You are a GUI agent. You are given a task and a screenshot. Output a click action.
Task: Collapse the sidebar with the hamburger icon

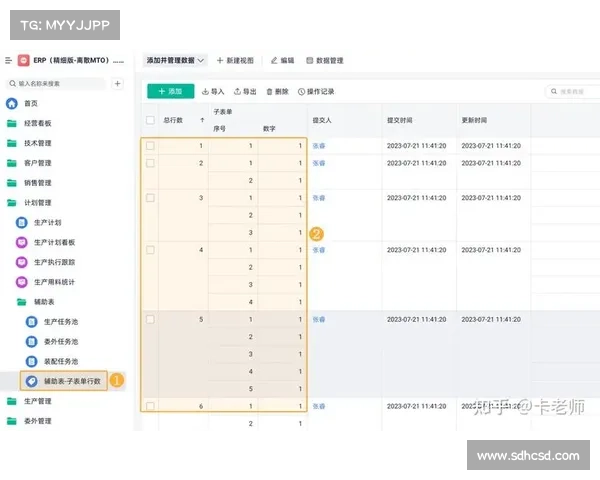point(8,60)
